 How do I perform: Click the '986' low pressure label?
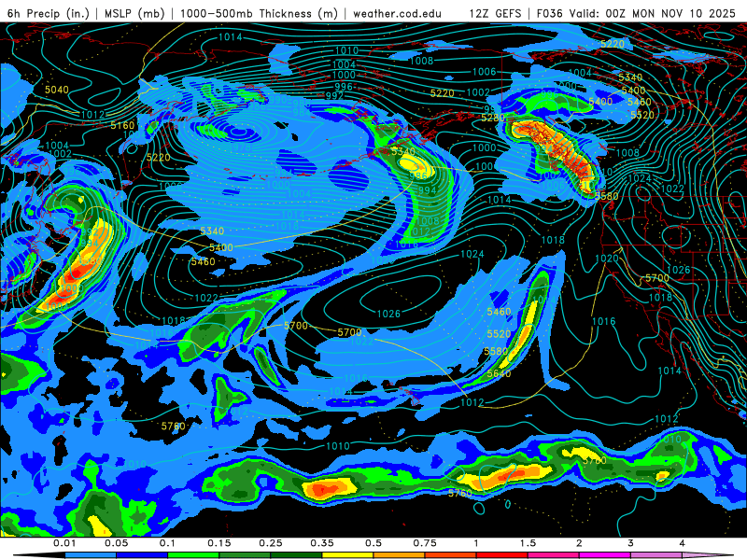pyautogui.click(x=418, y=175)
